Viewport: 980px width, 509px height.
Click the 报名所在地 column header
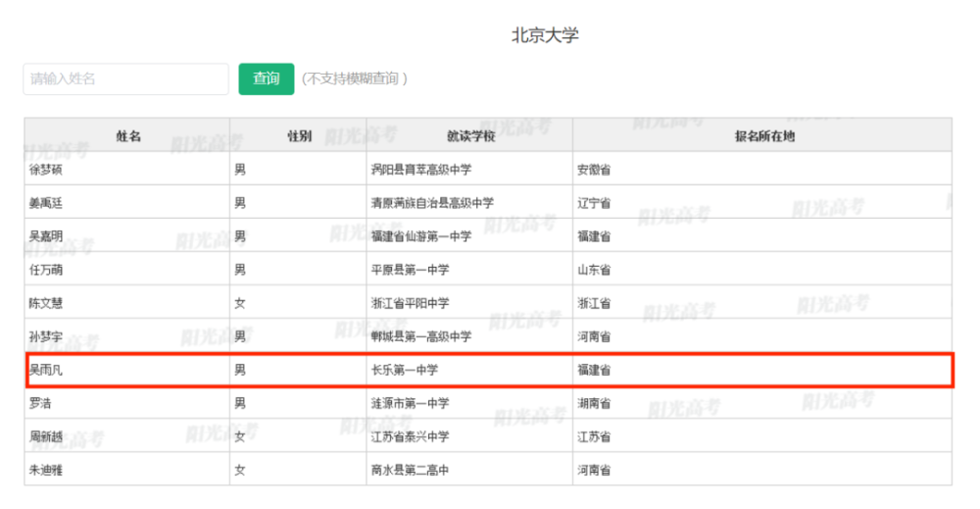coord(763,136)
